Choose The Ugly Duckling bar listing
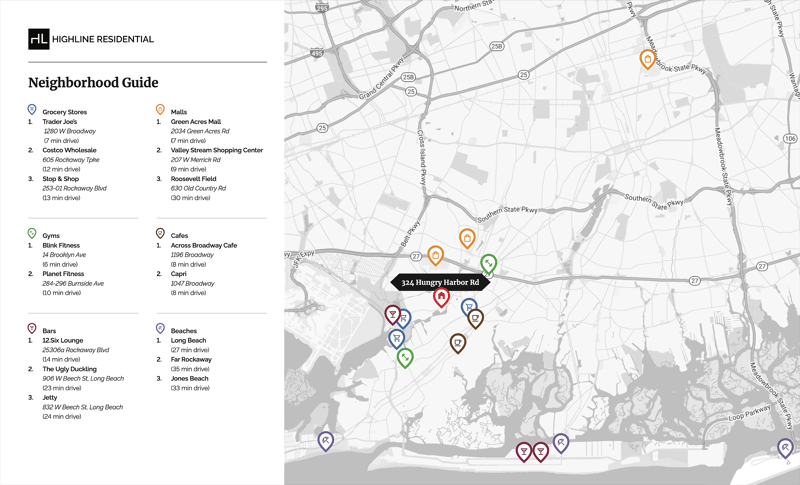This screenshot has width=800, height=485. [x=69, y=369]
